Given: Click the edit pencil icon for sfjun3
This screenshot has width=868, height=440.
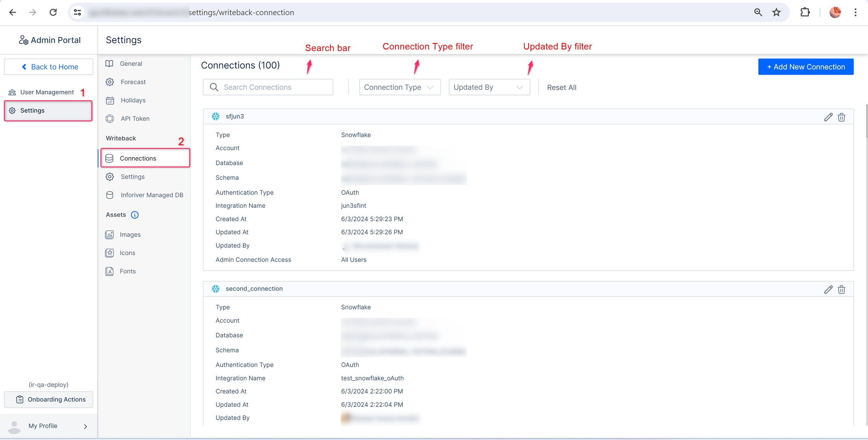Looking at the screenshot, I should 828,117.
